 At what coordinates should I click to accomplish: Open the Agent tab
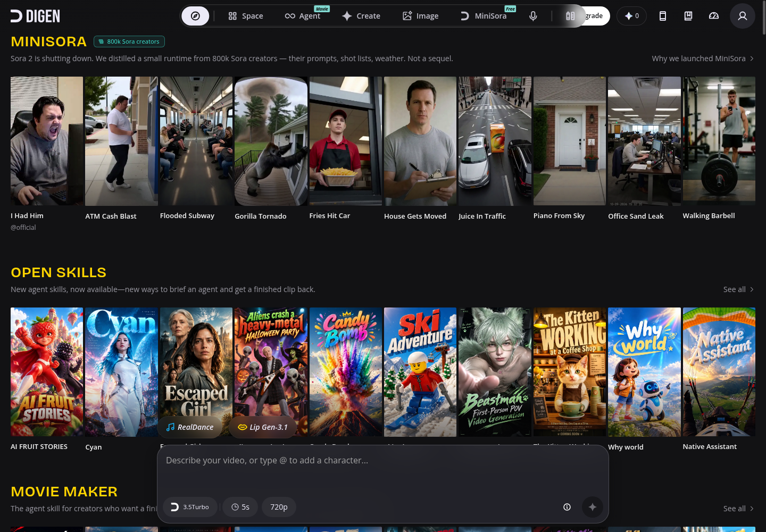[303, 16]
